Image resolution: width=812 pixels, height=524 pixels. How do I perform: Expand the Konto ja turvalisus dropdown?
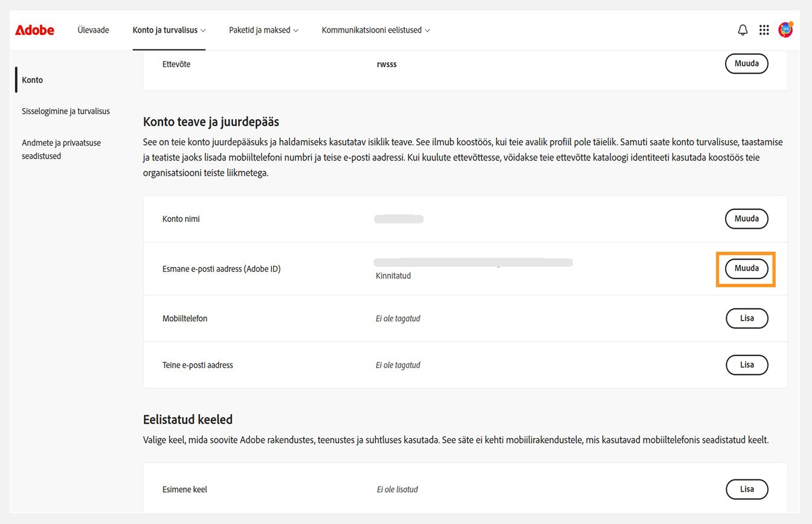(x=169, y=30)
